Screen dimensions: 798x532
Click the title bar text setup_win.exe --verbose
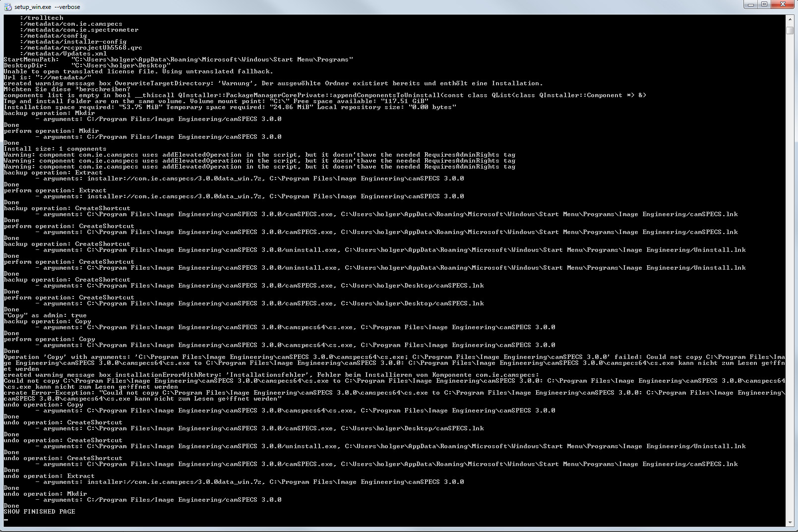pos(47,7)
